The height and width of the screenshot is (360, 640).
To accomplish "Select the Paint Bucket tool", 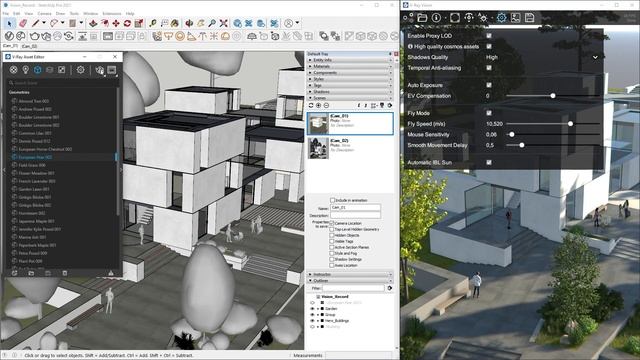I will 175,23.
